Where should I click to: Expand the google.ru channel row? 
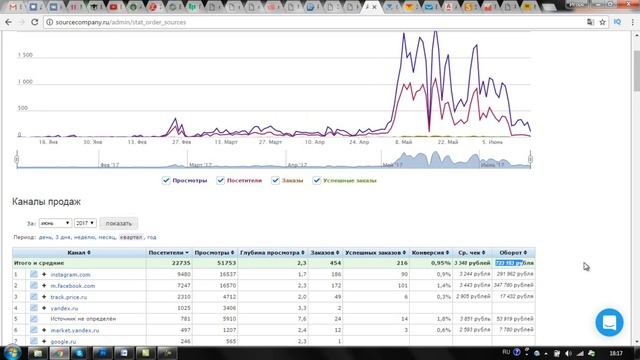[x=44, y=341]
